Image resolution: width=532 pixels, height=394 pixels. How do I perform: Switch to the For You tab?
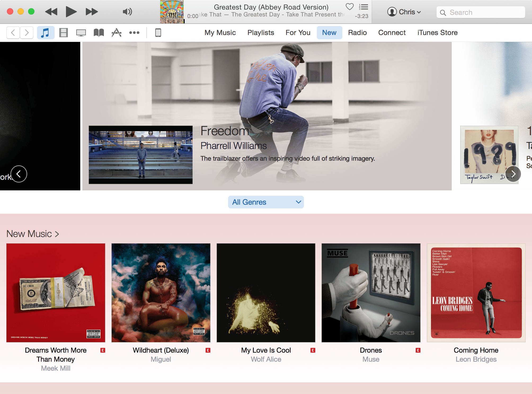coord(298,33)
